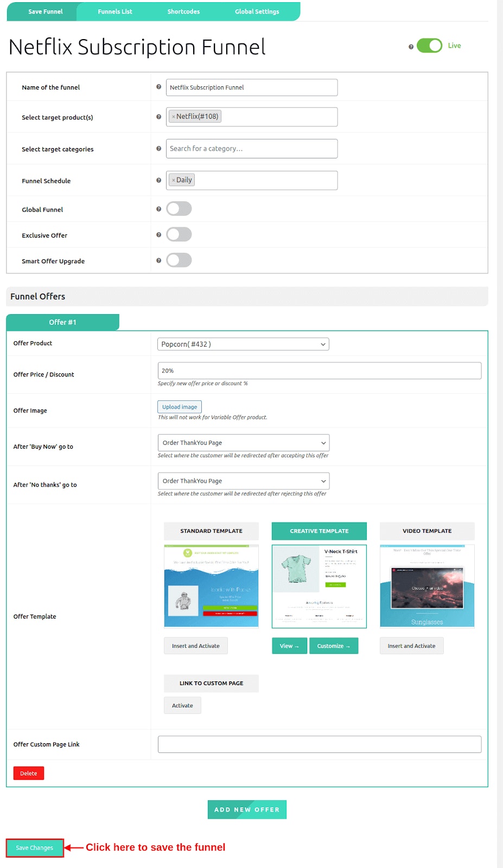Click help icon for Global Funnel
Screen dimensions: 503x868
(158, 209)
